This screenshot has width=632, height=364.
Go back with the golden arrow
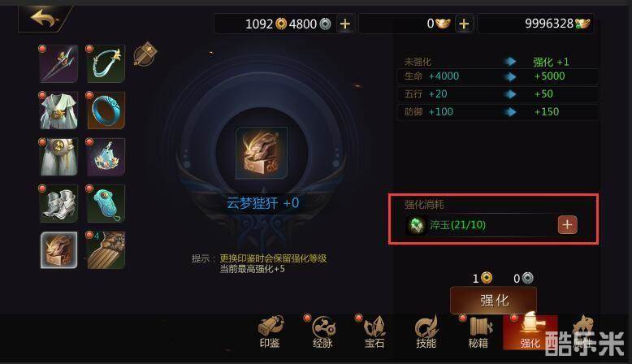click(43, 19)
